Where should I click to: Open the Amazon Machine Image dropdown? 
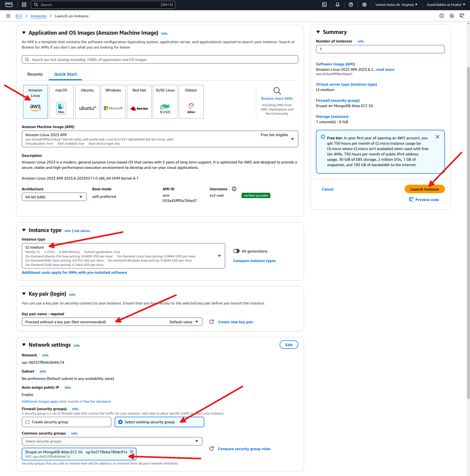point(160,139)
